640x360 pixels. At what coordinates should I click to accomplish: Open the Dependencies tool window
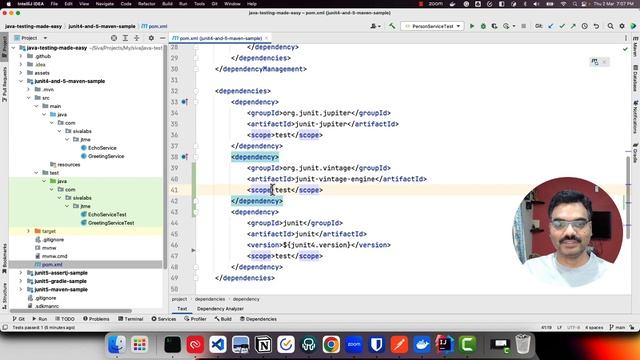pos(258,319)
